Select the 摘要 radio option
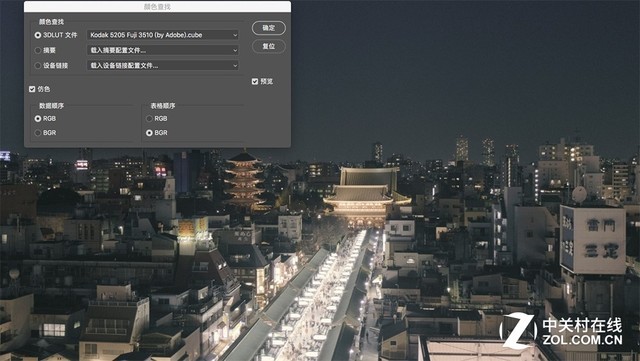 coord(38,50)
